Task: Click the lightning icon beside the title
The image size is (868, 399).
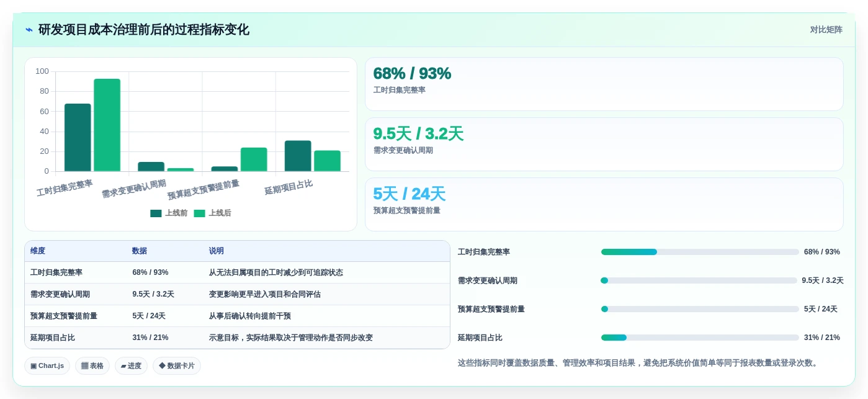Action: 29,30
